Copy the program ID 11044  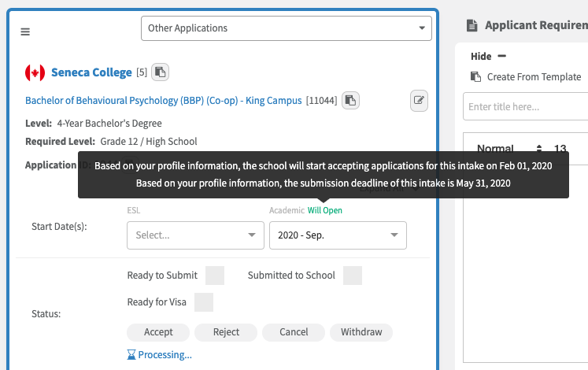pyautogui.click(x=350, y=101)
